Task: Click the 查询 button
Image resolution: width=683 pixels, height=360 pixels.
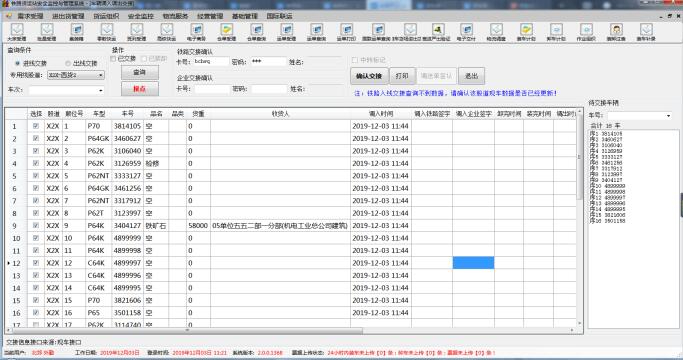Action: click(139, 72)
